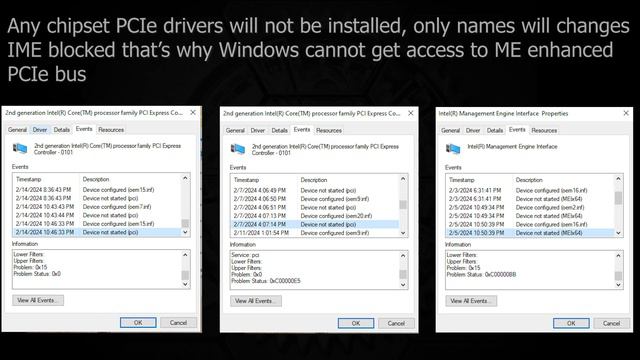Open Resources tab in the middle dialog
The image size is (640, 360).
coord(329,131)
